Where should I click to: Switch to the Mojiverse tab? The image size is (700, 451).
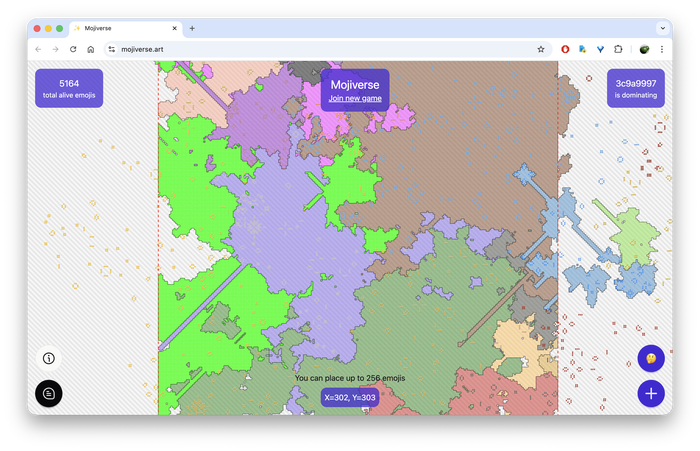[125, 28]
